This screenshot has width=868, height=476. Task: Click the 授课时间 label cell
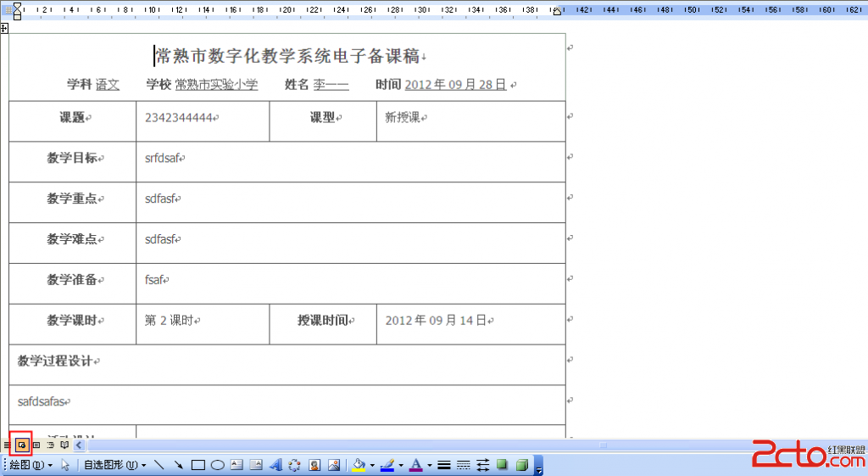(323, 324)
